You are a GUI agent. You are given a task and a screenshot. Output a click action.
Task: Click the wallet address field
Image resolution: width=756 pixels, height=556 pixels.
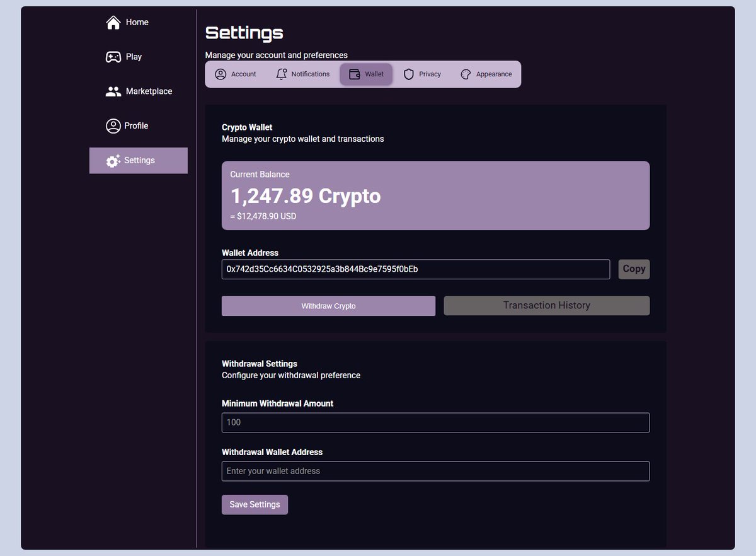tap(416, 269)
